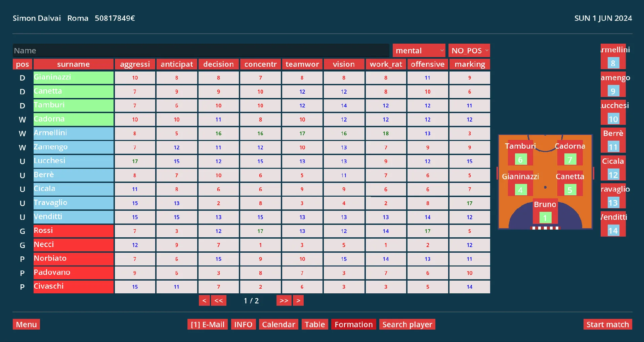Select Tamburi's number 6 jersey on court
Image resolution: width=644 pixels, height=342 pixels.
point(520,160)
